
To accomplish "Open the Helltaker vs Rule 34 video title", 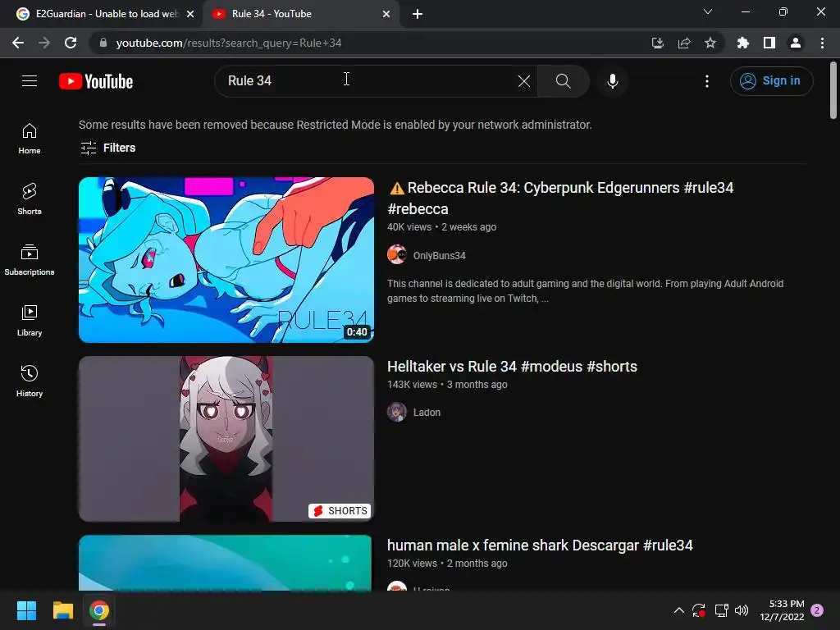I will [x=512, y=367].
